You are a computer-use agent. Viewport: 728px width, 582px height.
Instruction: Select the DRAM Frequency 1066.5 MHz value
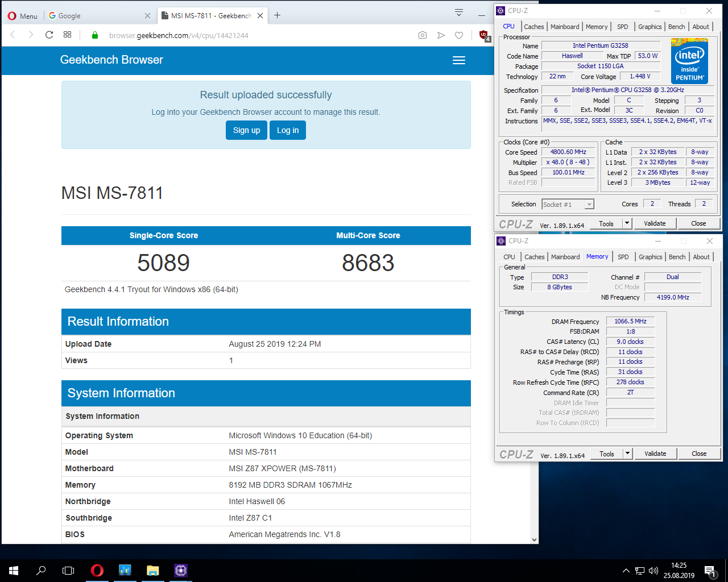(x=630, y=321)
